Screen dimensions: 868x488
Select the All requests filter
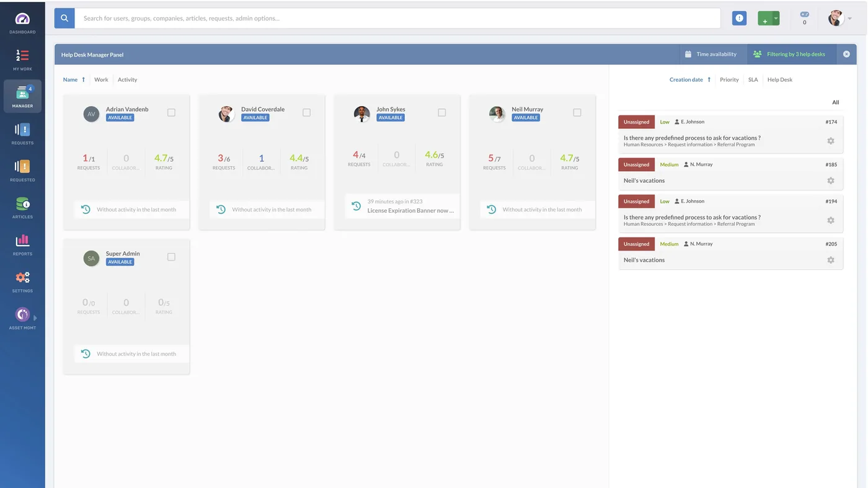[x=835, y=102]
